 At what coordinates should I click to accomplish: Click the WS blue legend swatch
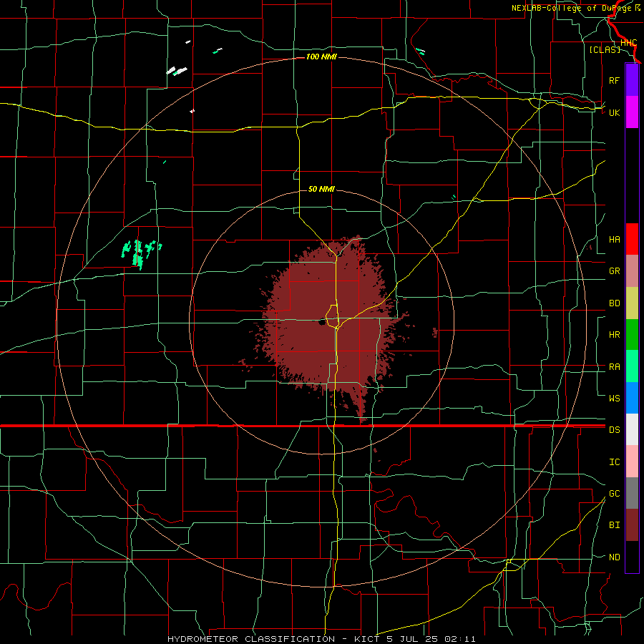click(632, 398)
